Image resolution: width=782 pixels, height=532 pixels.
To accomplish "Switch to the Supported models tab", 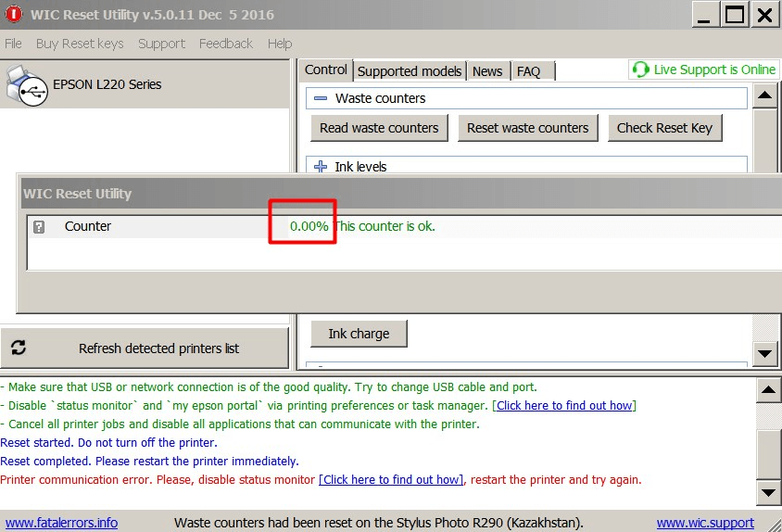I will tap(410, 71).
